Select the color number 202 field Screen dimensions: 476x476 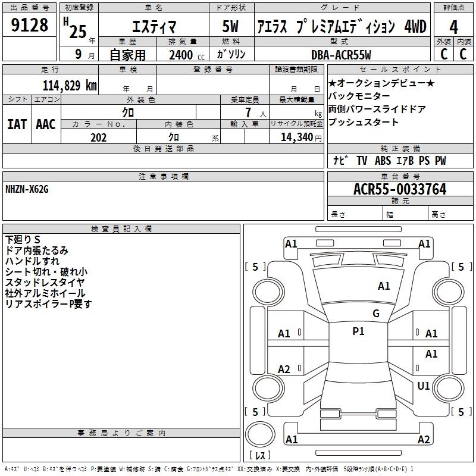pos(98,137)
